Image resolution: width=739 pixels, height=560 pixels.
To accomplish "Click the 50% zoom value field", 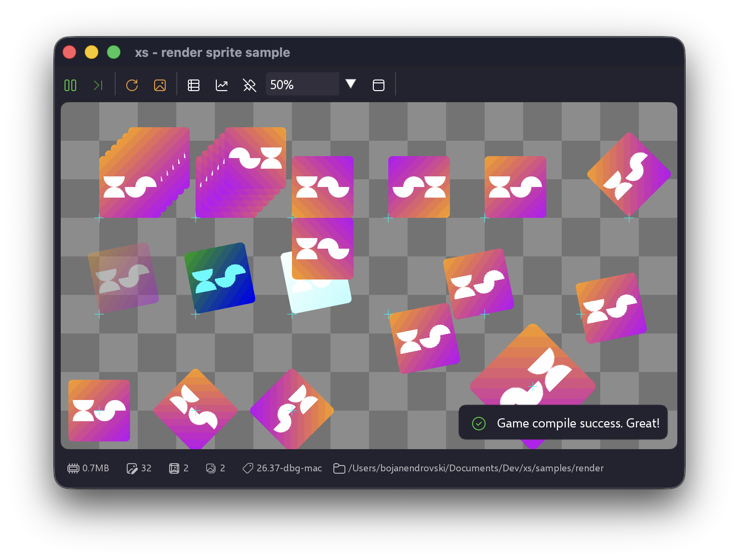I will (303, 84).
